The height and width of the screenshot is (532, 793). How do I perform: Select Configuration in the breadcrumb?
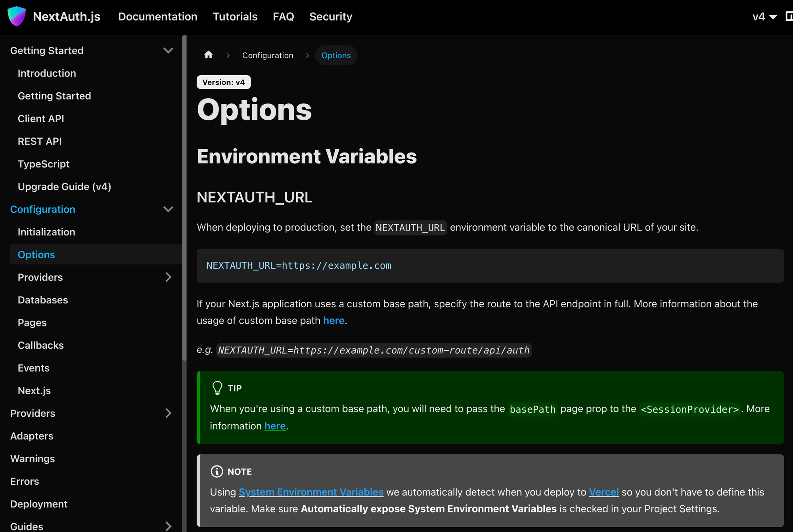coord(268,55)
